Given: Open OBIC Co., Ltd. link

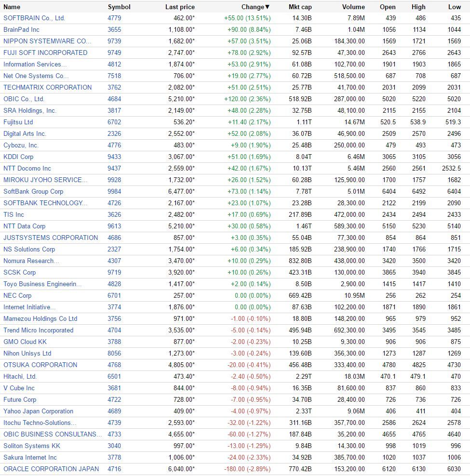Looking at the screenshot, I should (24, 99).
